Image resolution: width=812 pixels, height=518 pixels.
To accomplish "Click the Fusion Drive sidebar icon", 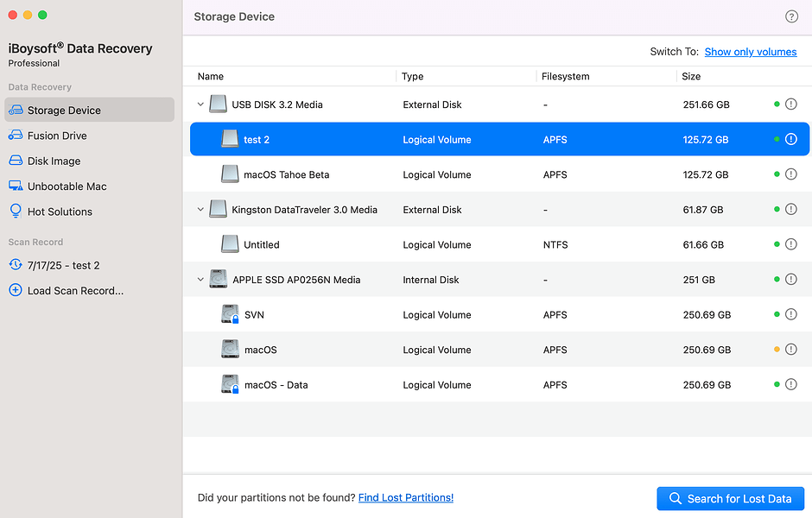I will click(x=16, y=136).
